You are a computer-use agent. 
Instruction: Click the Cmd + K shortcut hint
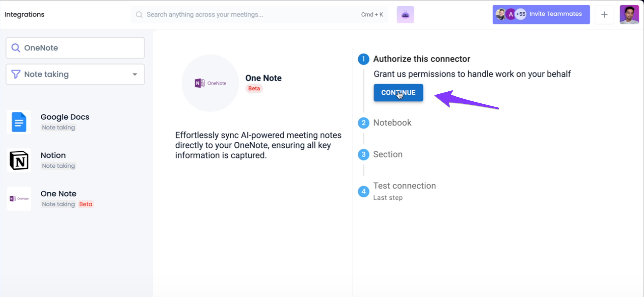[x=372, y=14]
